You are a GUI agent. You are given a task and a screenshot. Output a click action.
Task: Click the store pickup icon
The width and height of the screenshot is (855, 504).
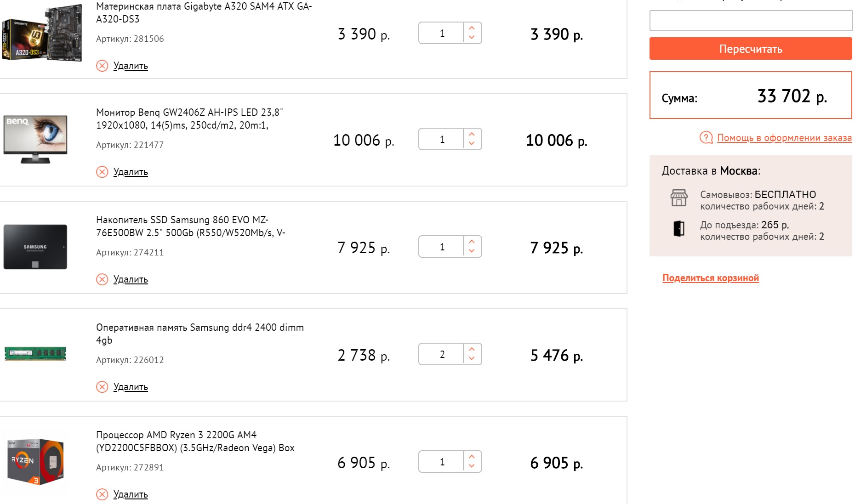[679, 198]
